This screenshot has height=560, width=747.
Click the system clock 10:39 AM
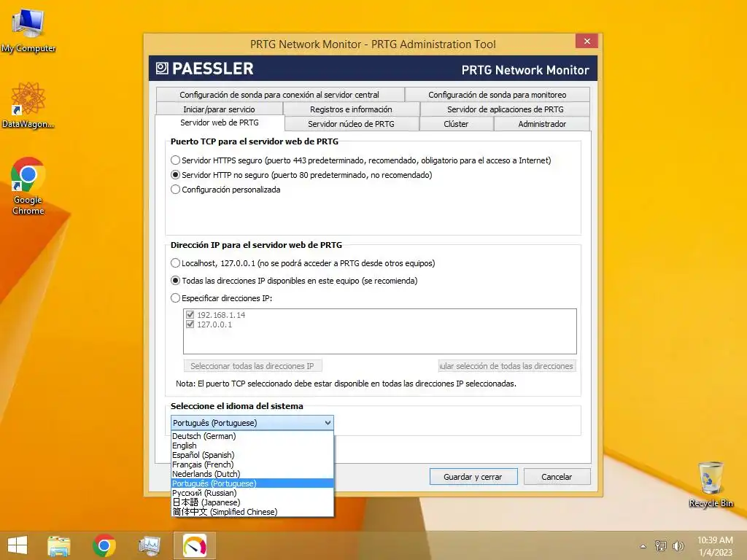point(715,540)
